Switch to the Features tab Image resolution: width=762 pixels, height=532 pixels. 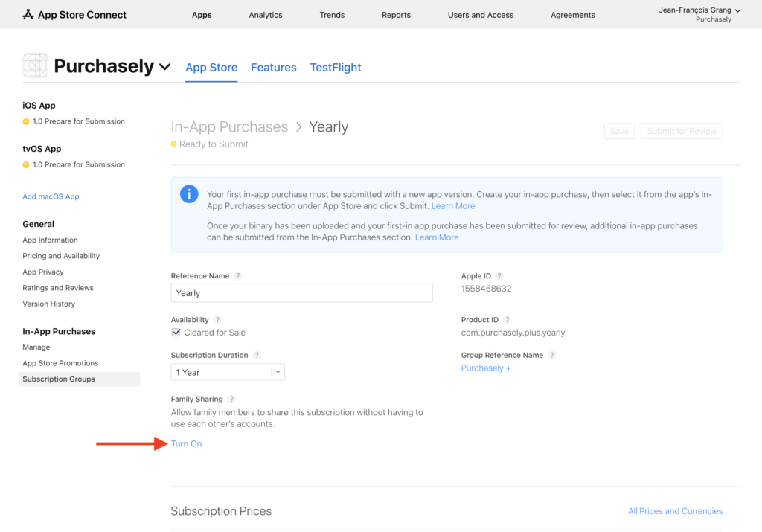tap(274, 68)
